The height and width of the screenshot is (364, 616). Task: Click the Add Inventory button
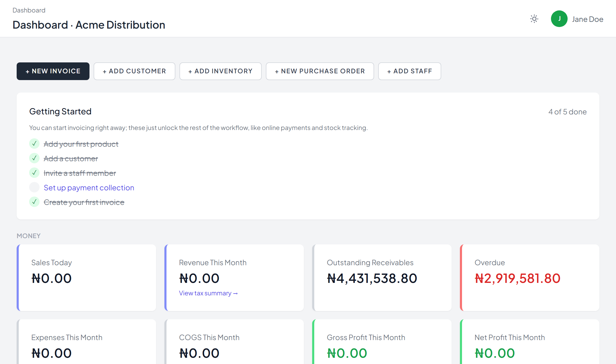pos(221,71)
